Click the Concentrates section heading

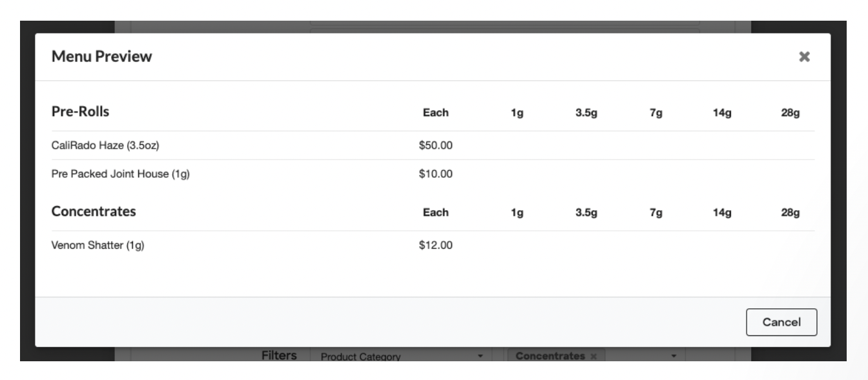(94, 211)
